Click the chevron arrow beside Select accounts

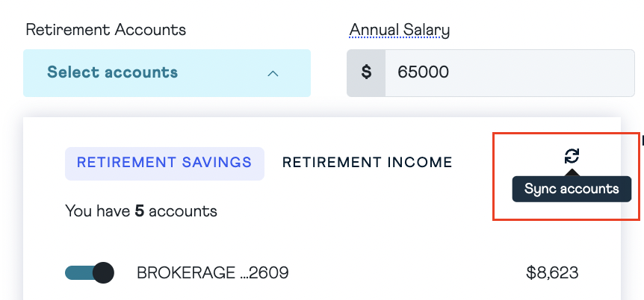tap(273, 73)
